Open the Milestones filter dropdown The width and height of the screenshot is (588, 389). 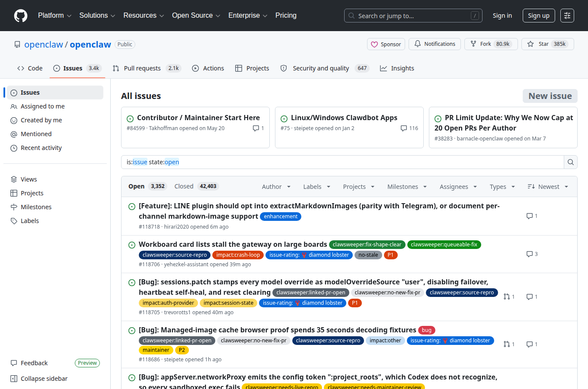tap(407, 187)
